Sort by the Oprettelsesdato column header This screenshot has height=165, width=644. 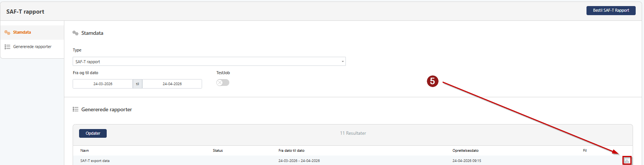coord(465,151)
